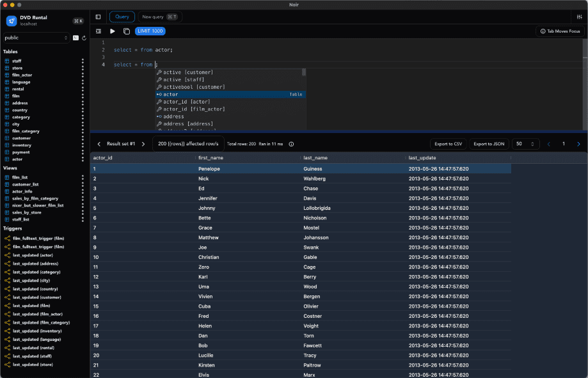The width and height of the screenshot is (588, 378).
Task: Open the public schema dropdown
Action: tap(36, 38)
